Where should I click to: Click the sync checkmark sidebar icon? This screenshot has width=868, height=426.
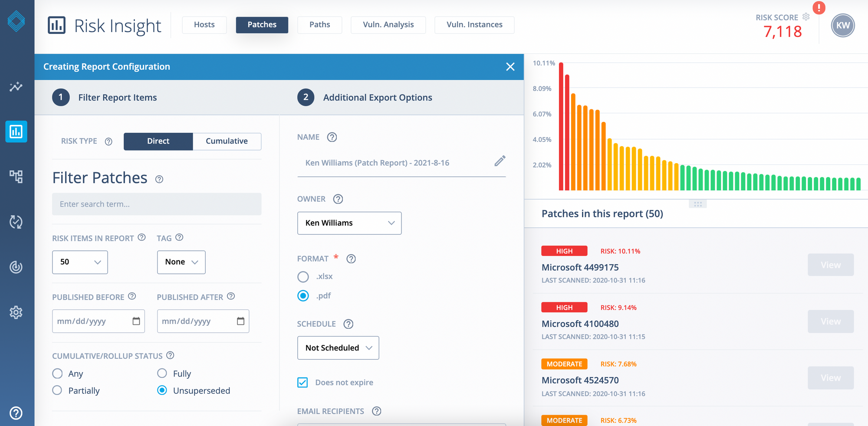point(16,222)
